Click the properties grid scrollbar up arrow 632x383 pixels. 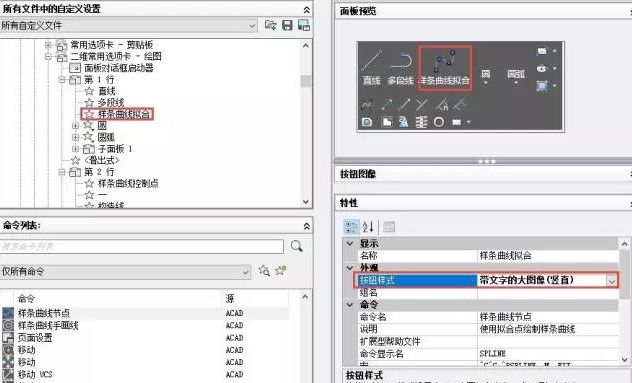[x=624, y=244]
